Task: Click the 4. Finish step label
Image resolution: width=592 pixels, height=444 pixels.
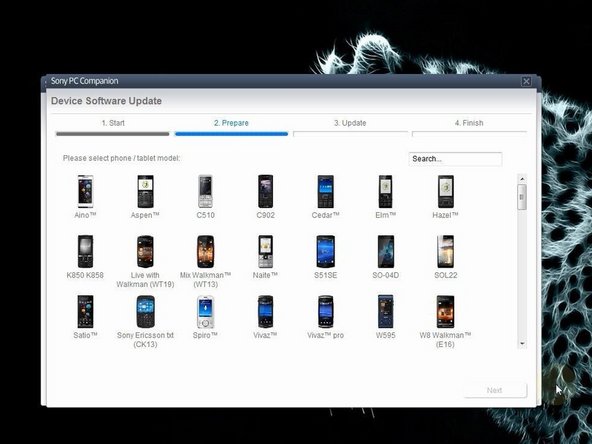Action: click(469, 123)
